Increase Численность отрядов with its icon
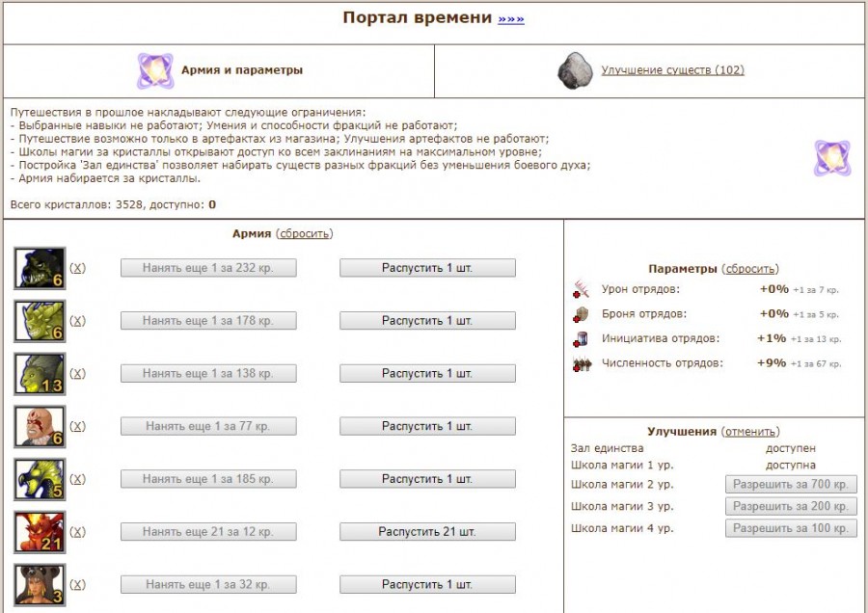868x613 pixels. click(x=582, y=364)
